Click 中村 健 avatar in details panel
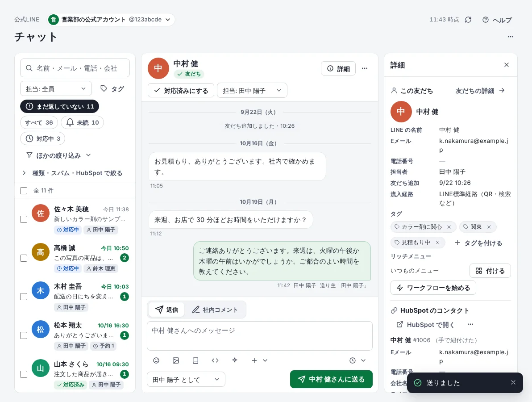Viewport: 532px width, 402px height. 401,112
